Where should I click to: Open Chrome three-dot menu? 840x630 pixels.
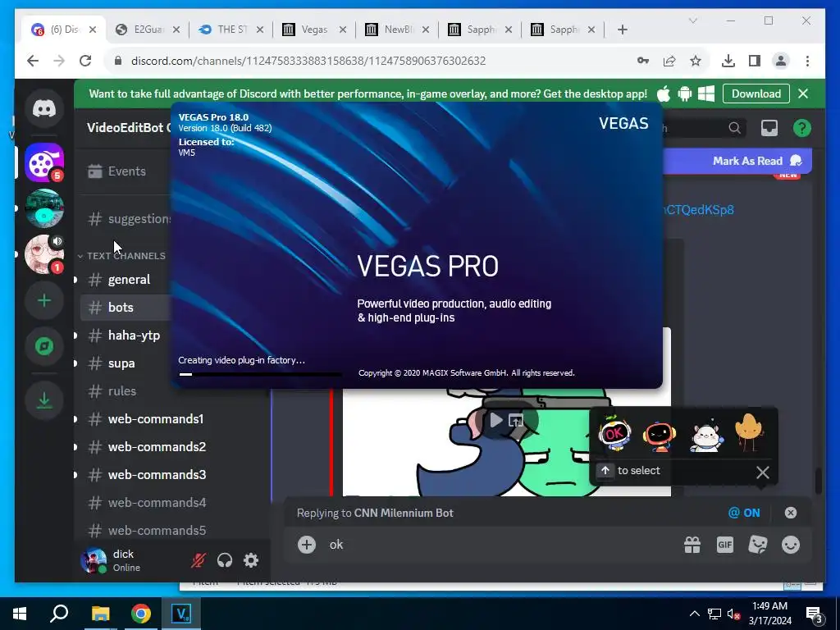coord(807,61)
